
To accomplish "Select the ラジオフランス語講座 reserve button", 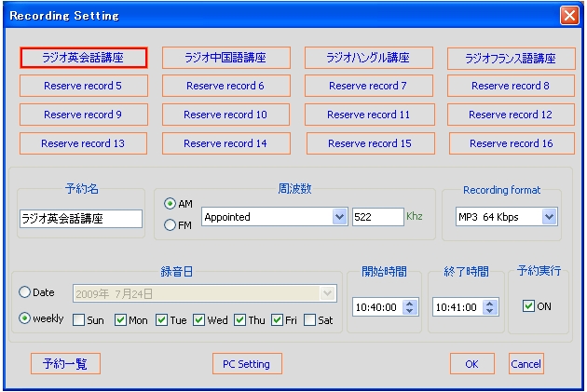I will coord(511,59).
